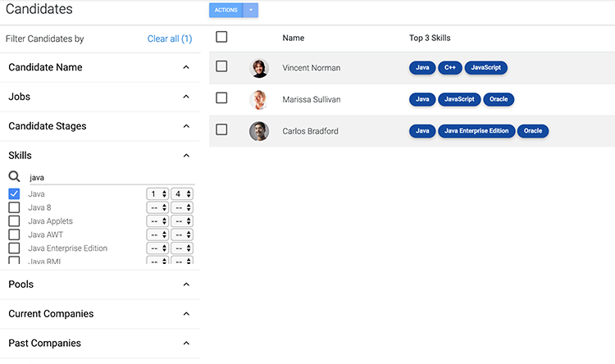This screenshot has height=364, width=615.
Task: Click Vincent Norman's JavaScript skill tag
Action: [x=486, y=68]
